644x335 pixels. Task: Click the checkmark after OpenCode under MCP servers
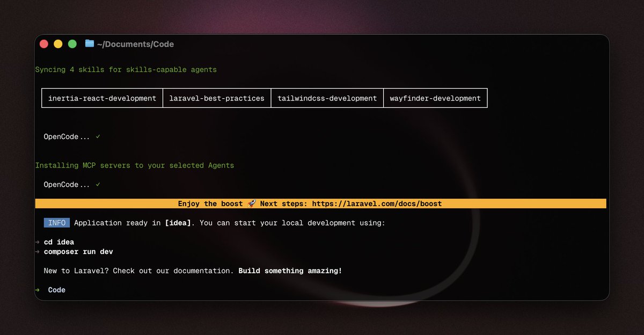point(98,185)
